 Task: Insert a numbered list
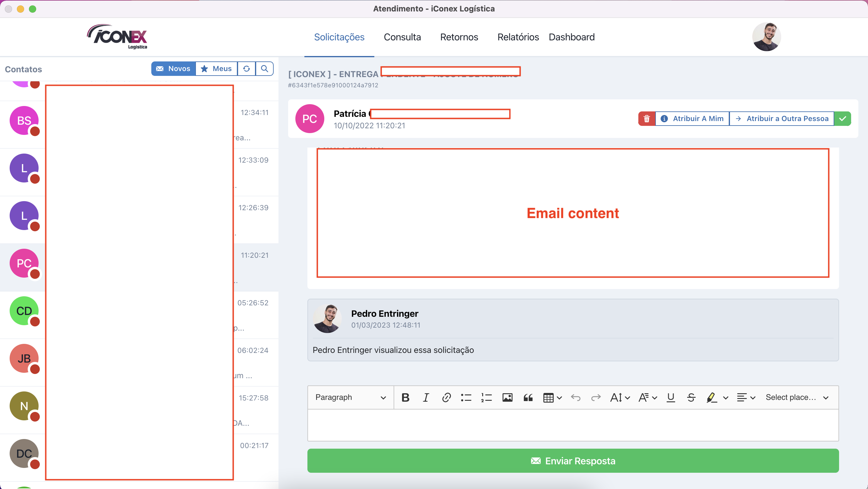click(486, 397)
